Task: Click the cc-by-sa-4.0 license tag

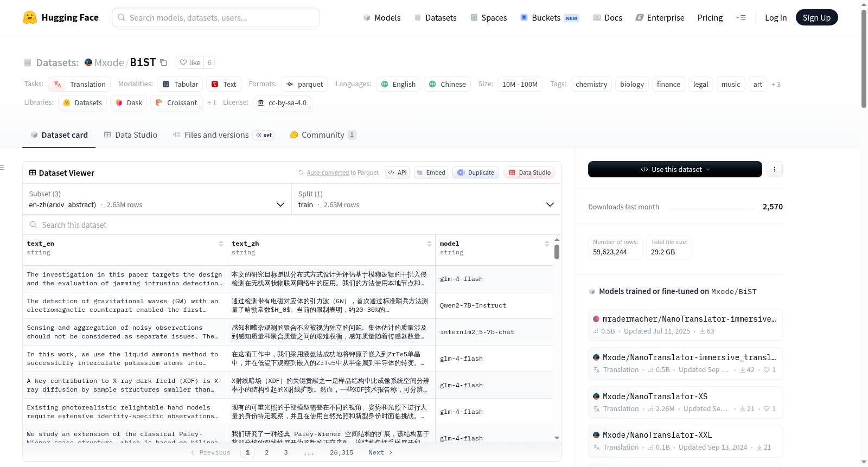Action: point(282,103)
